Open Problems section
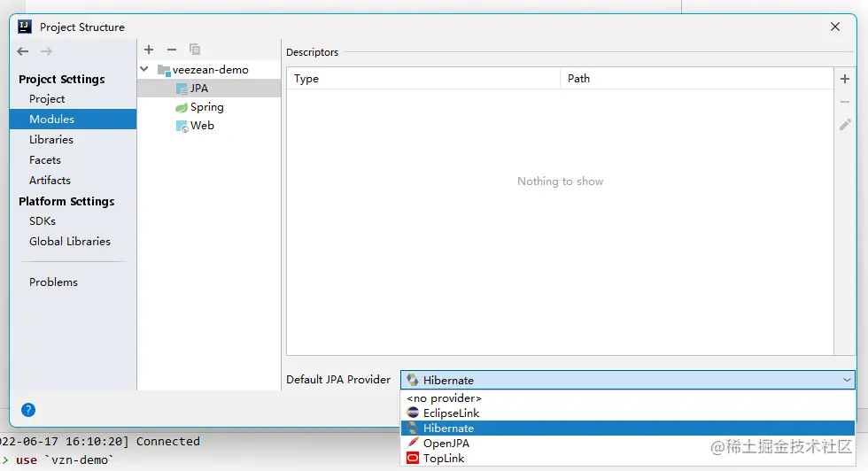The image size is (868, 471). point(53,282)
